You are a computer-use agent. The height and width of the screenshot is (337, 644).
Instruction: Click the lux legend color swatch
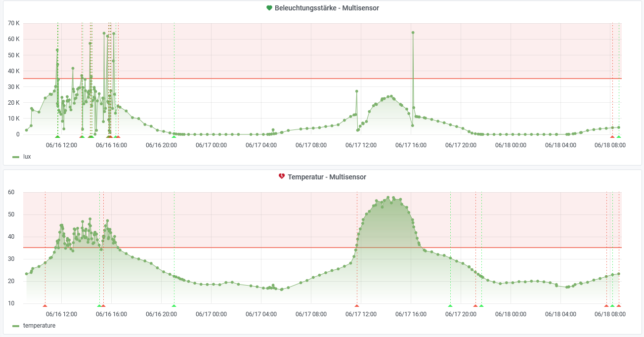16,157
